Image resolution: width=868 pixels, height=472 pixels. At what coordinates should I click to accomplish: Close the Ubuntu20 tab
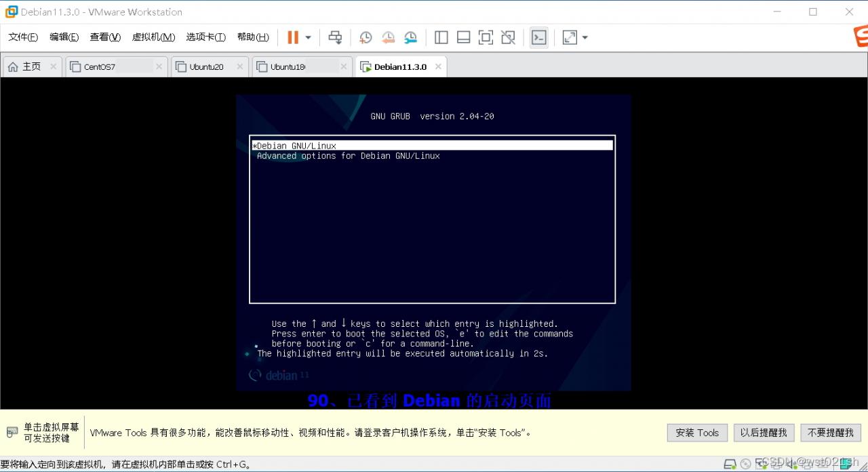239,66
